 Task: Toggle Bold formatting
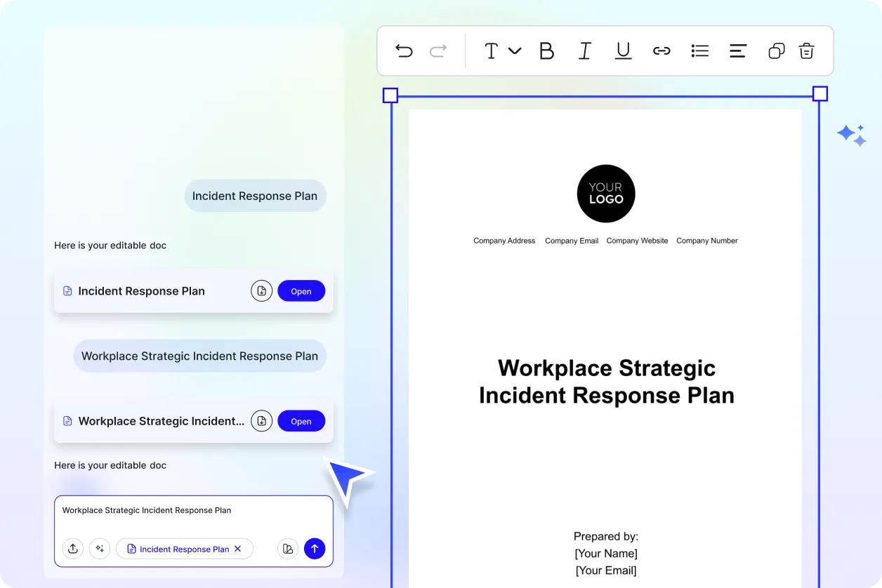pos(546,51)
